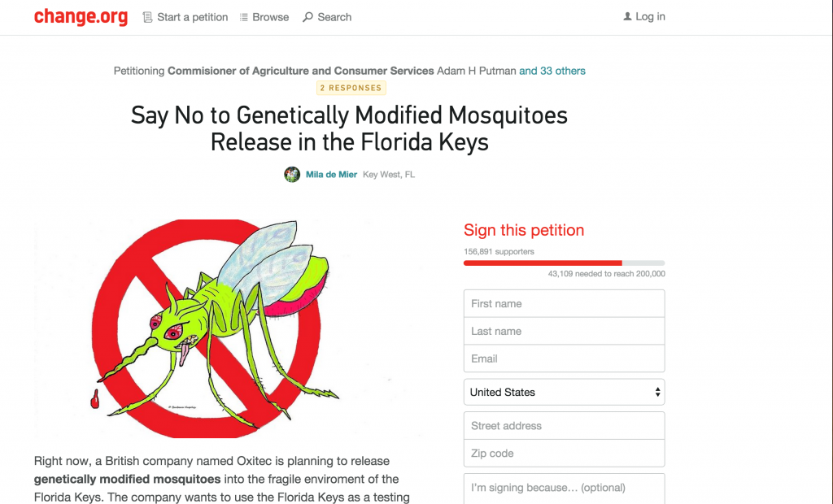The image size is (833, 504).
Task: Focus the Email field
Action: tap(565, 358)
